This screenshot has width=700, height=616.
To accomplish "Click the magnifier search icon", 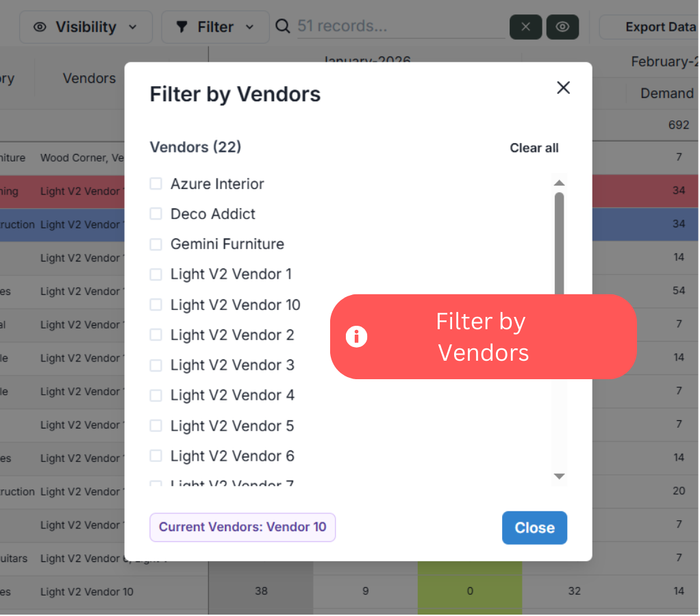I will coord(282,27).
